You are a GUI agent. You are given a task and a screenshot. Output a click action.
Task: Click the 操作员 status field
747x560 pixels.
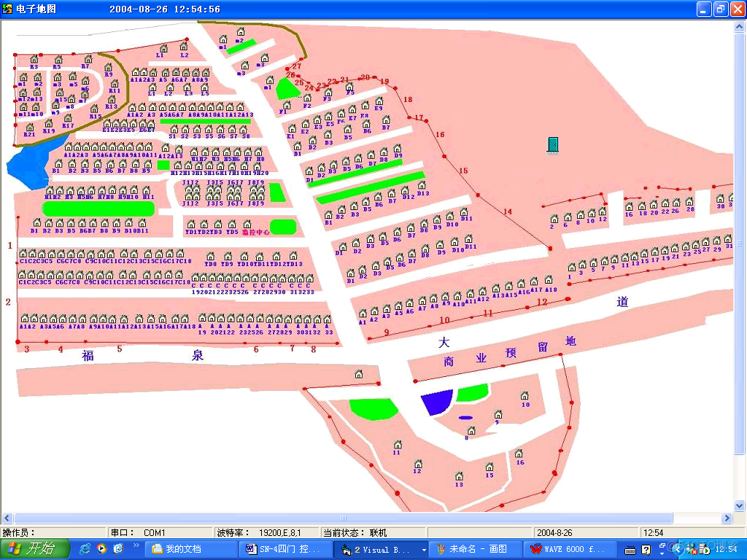53,533
